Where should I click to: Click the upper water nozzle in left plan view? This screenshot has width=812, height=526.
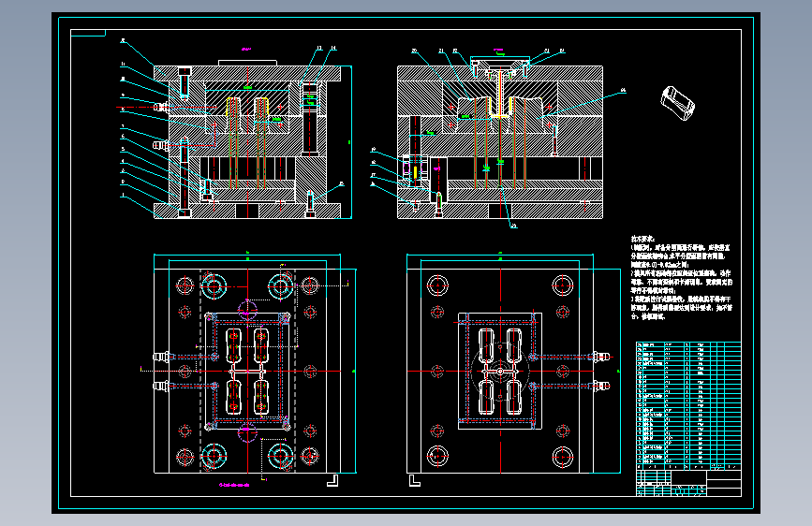click(162, 357)
